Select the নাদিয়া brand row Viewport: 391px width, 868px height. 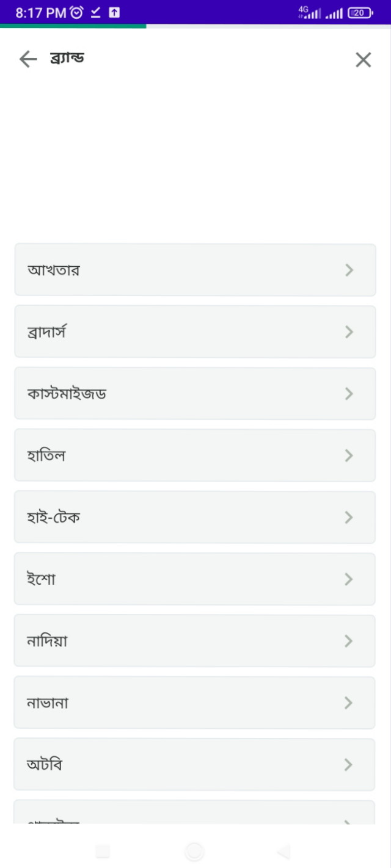[x=195, y=641]
